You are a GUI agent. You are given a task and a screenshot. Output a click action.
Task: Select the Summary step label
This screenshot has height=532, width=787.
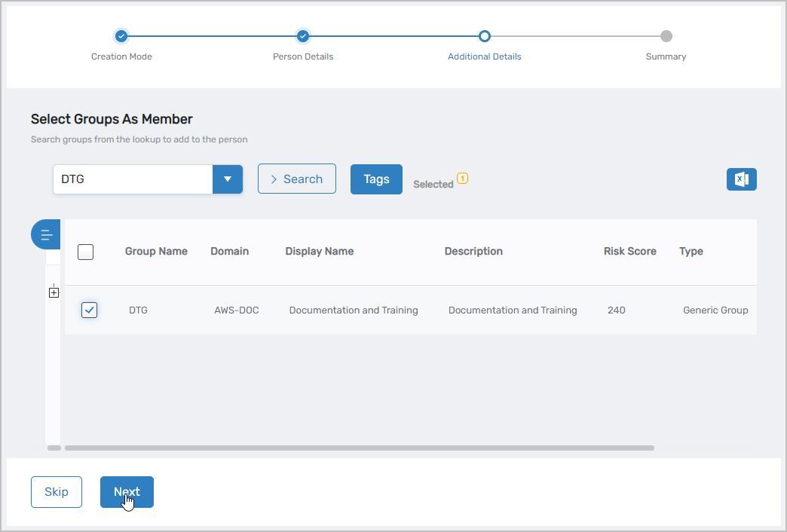pyautogui.click(x=666, y=56)
